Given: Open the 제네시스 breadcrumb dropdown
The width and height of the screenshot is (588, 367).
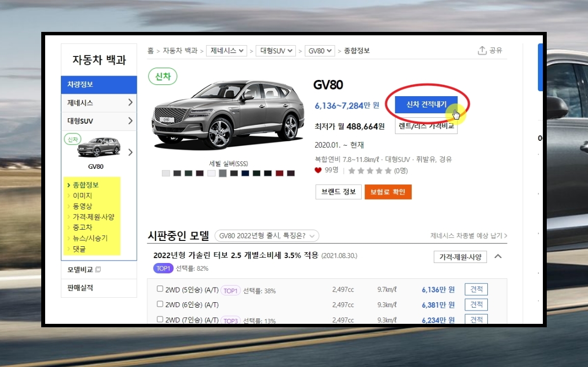Looking at the screenshot, I should coord(226,51).
